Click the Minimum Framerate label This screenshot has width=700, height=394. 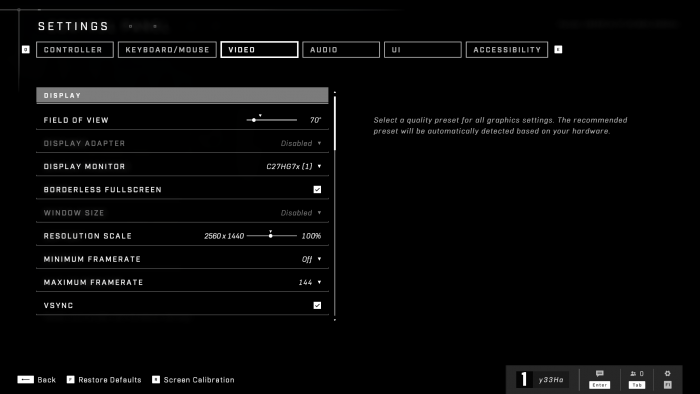(x=92, y=259)
